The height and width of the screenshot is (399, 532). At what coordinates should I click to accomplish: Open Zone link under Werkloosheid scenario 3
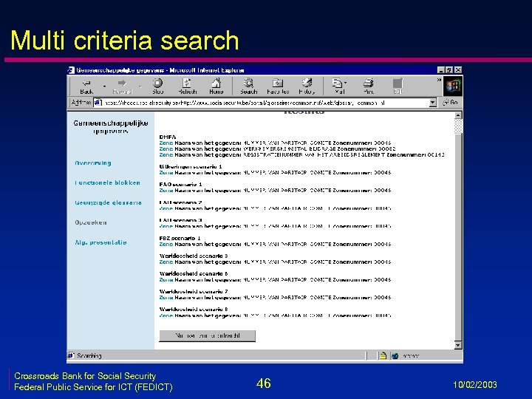click(x=166, y=262)
